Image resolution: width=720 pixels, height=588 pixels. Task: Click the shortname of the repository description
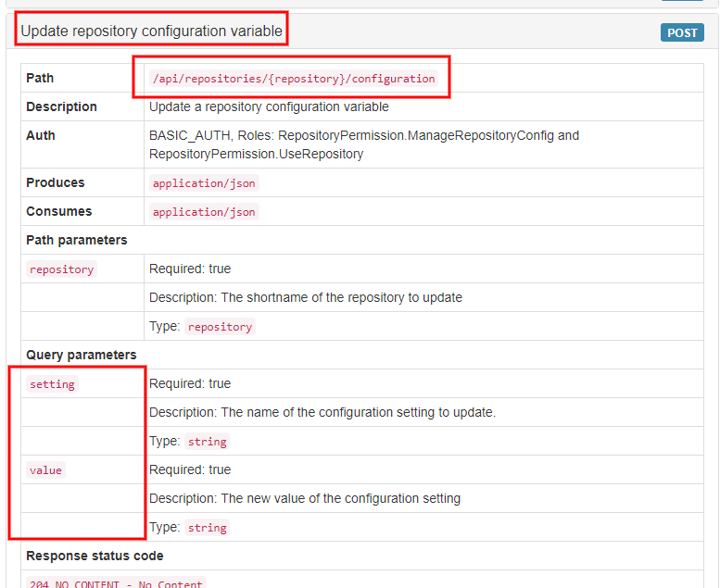(x=305, y=297)
